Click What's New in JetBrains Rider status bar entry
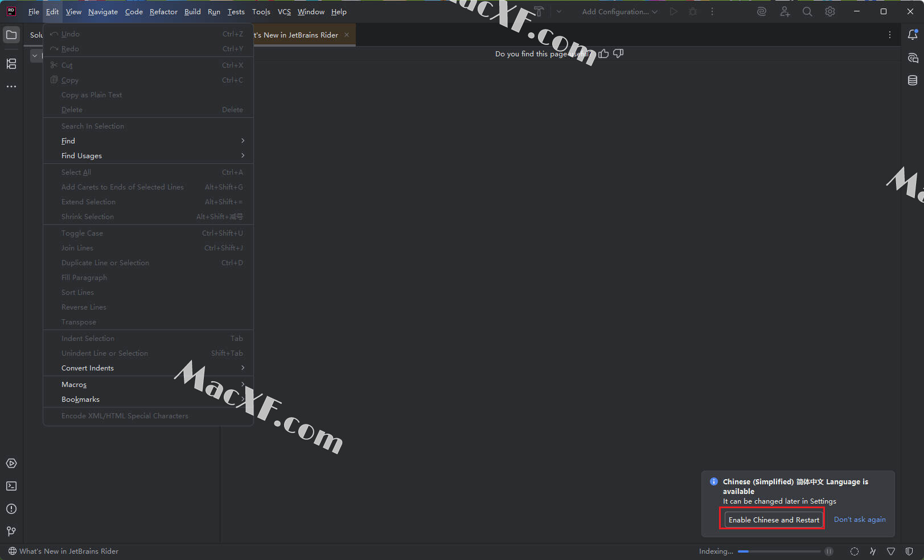 pyautogui.click(x=63, y=551)
